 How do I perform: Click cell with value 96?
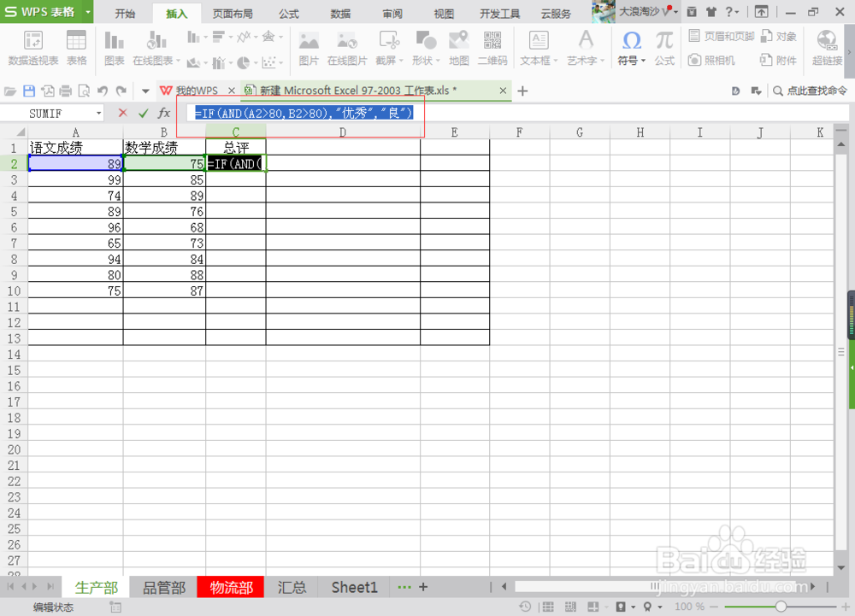pos(75,227)
